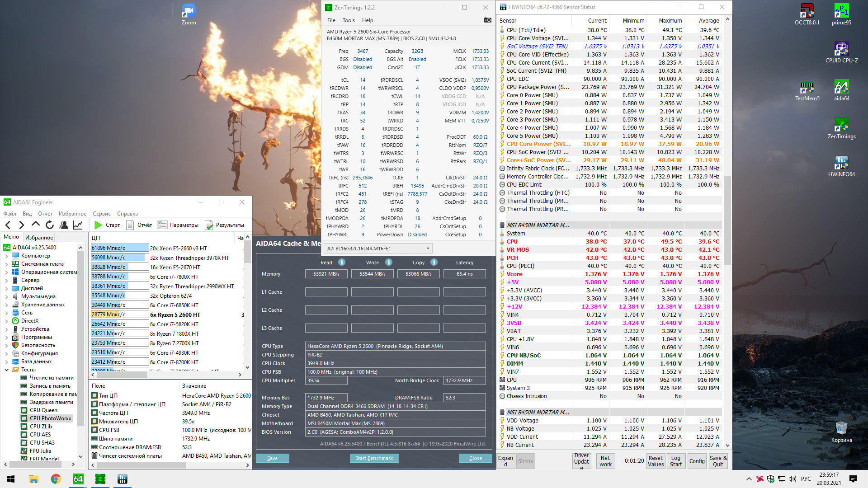Click the AIDA64 graph chart toolbar icon

click(78, 225)
